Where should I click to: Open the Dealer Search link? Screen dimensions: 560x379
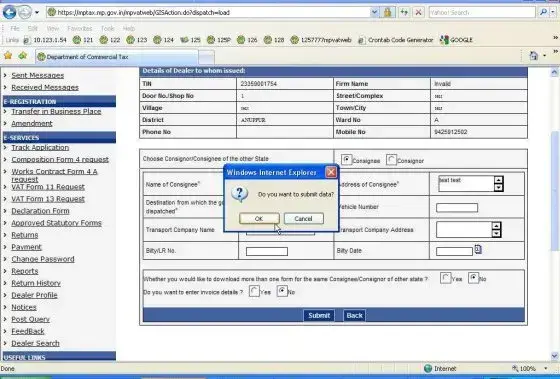click(x=35, y=343)
